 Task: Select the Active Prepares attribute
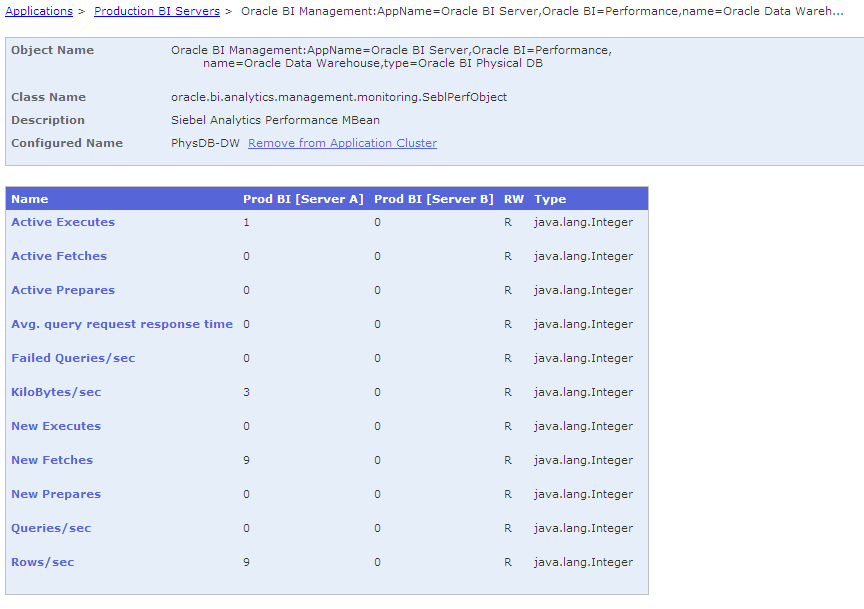point(63,290)
